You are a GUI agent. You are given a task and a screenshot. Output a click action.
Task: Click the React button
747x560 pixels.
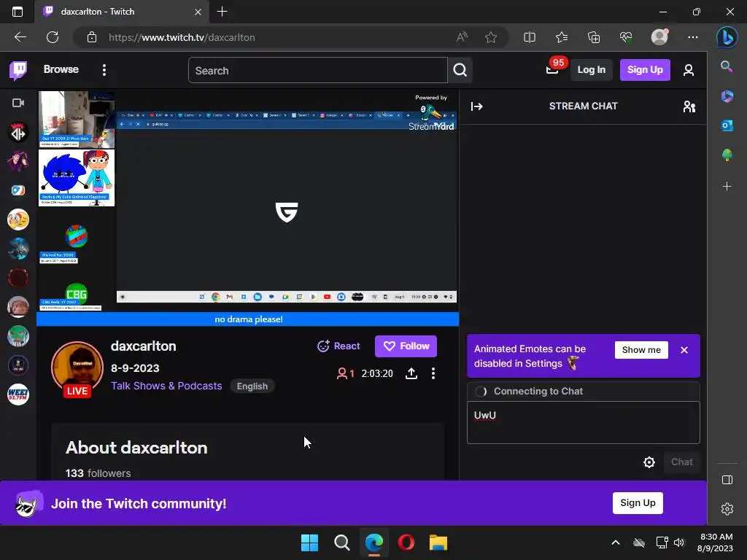coord(338,346)
